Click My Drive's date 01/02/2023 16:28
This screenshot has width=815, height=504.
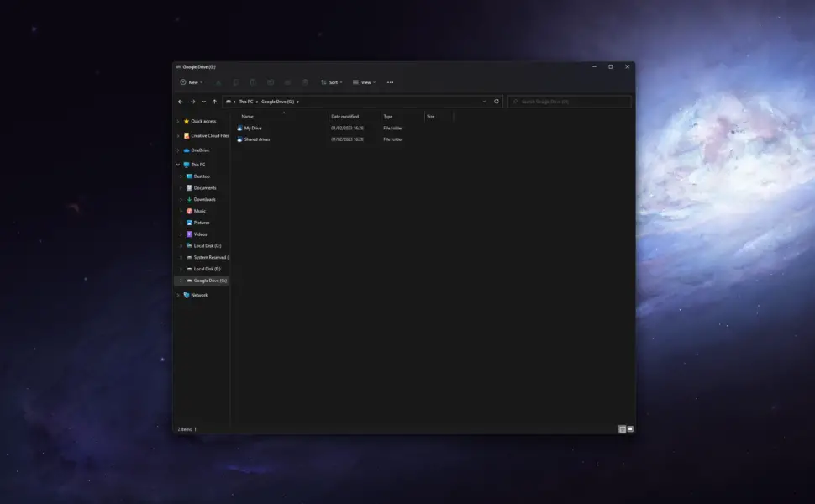point(347,128)
